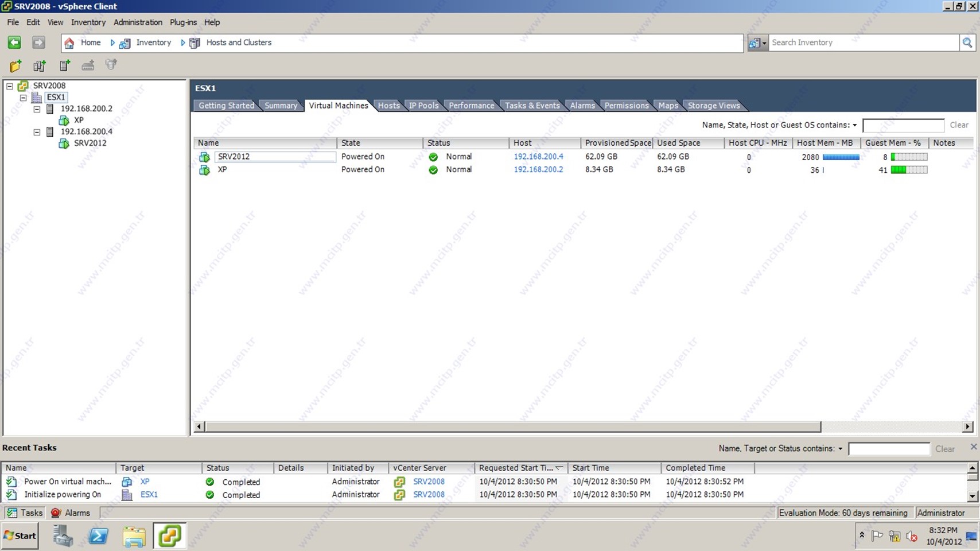Click the green Back navigation arrow
This screenshot has width=980, height=551.
[x=14, y=42]
